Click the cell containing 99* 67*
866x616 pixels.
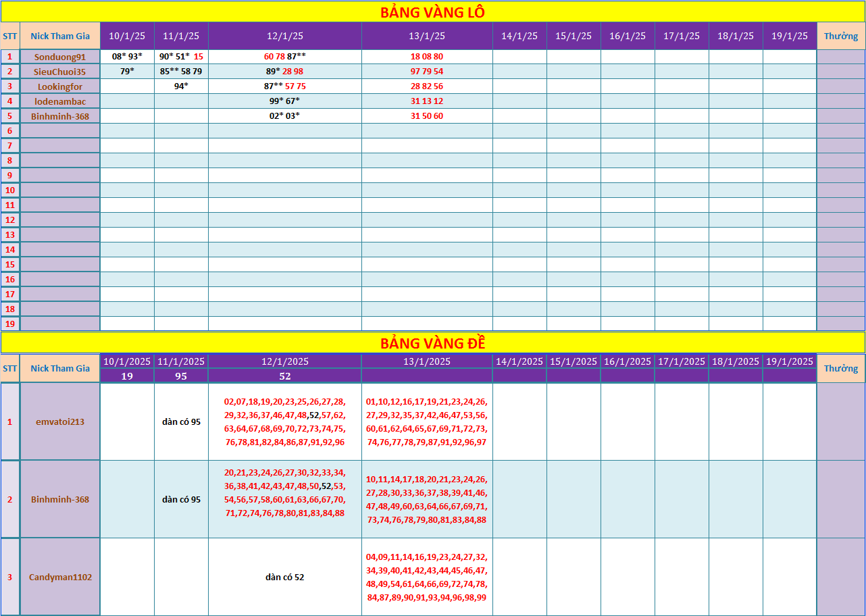(285, 101)
